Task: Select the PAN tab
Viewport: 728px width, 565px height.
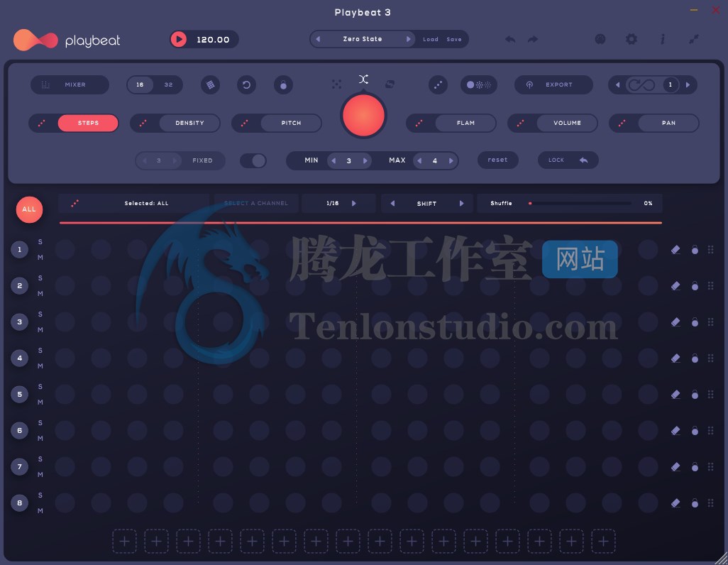Action: (668, 123)
